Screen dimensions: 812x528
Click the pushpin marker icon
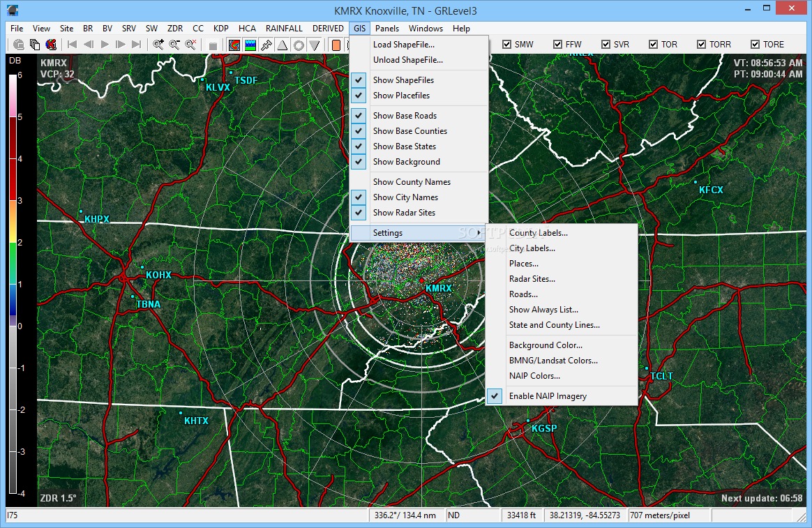point(266,45)
